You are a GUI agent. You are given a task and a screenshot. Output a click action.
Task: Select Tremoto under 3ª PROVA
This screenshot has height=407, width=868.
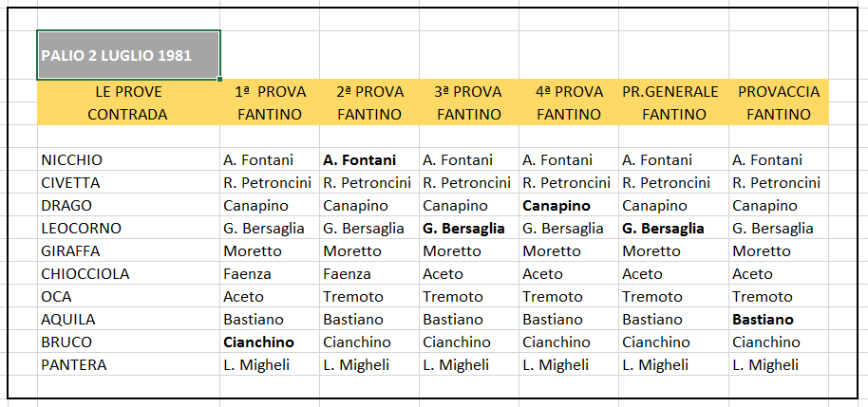coord(469,296)
